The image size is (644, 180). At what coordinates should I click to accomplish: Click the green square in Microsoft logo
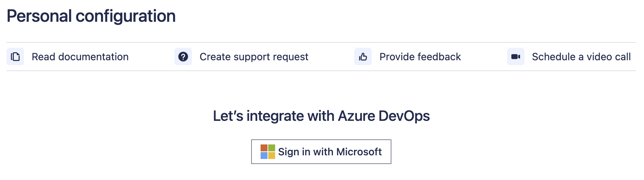click(x=271, y=148)
